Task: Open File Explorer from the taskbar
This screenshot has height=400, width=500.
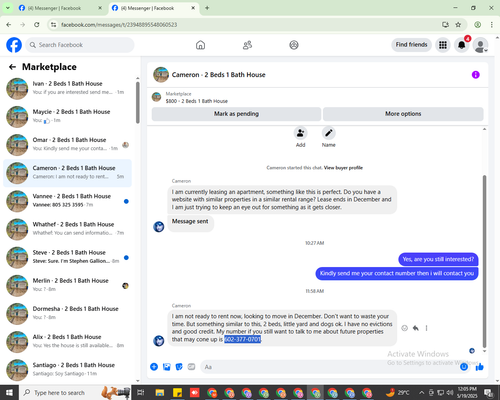Action: 160,392
